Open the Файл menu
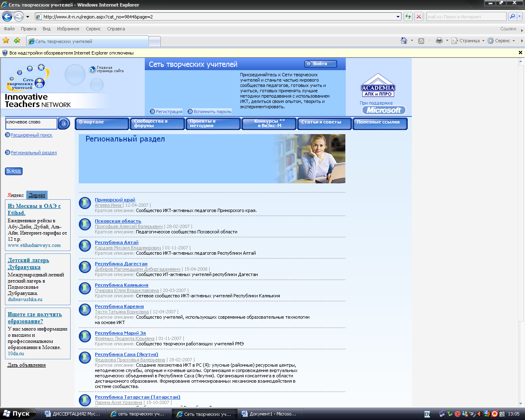525x420 pixels. pos(9,29)
